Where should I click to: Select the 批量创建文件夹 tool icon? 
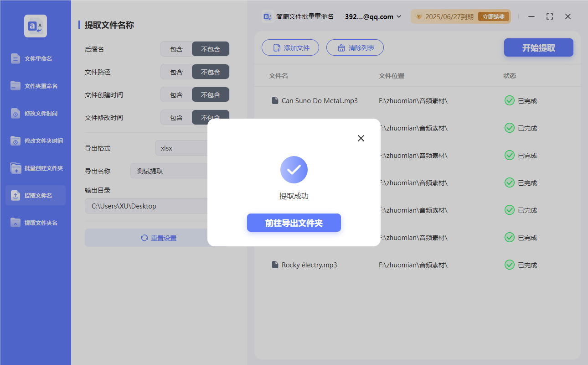(35, 168)
